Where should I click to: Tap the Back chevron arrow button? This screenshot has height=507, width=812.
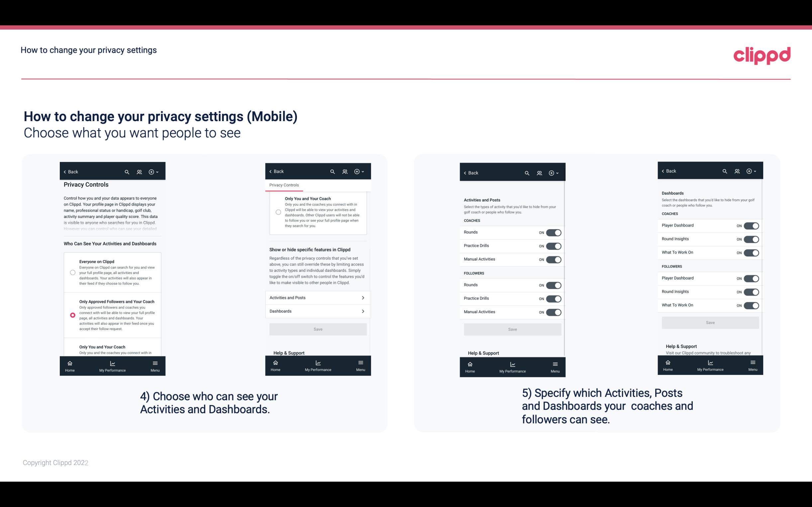[65, 172]
